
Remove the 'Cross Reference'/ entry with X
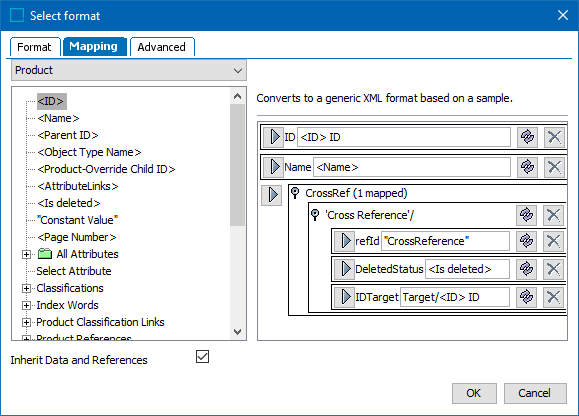(553, 215)
